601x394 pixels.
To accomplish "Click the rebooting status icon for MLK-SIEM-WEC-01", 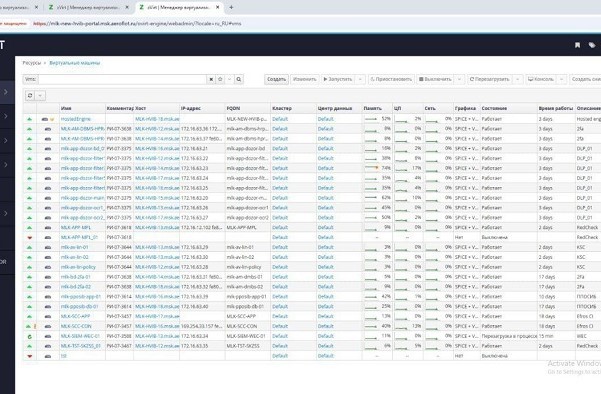I will 30,337.
